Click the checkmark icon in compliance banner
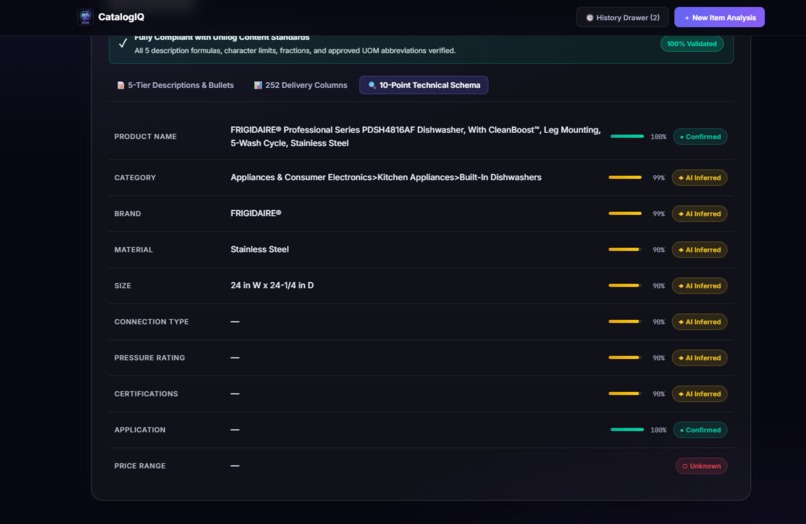806x524 pixels. pos(123,43)
